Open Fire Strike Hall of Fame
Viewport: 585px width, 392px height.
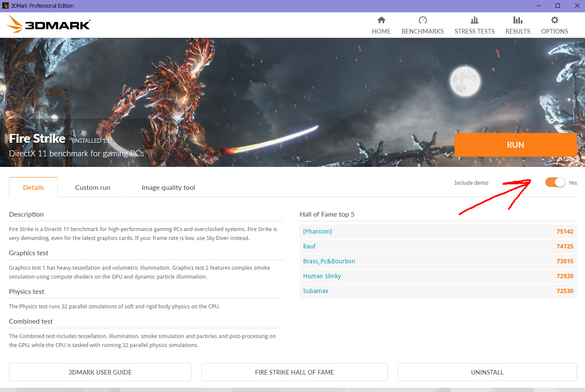(x=295, y=372)
